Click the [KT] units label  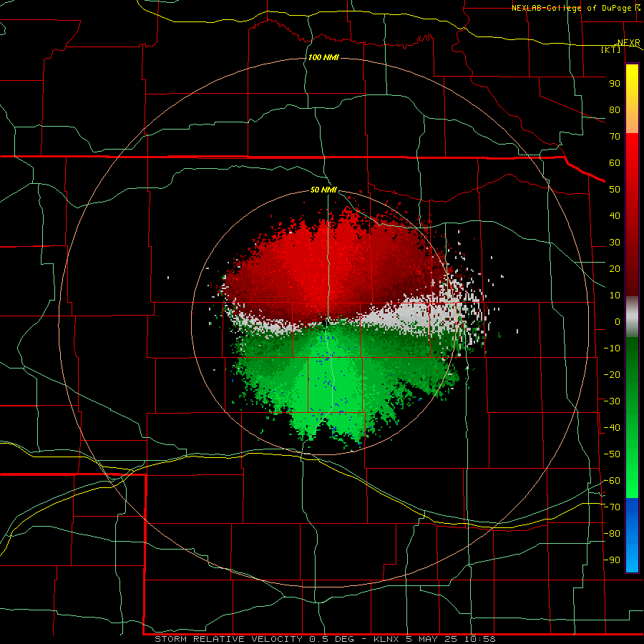[x=611, y=49]
